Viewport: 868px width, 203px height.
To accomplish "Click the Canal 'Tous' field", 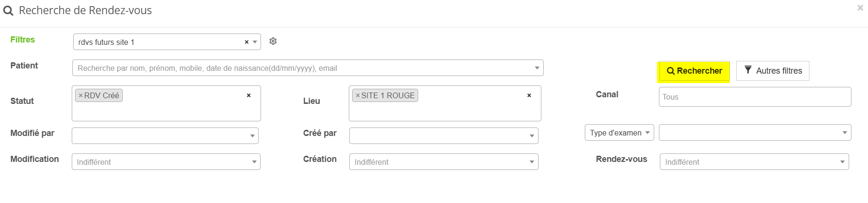I will coord(755,97).
